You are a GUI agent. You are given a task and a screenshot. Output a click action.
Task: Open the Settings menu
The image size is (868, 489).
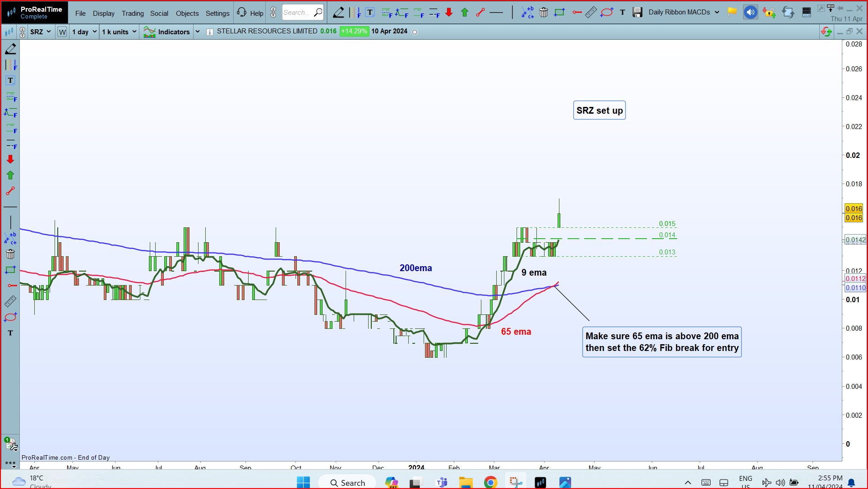click(217, 13)
